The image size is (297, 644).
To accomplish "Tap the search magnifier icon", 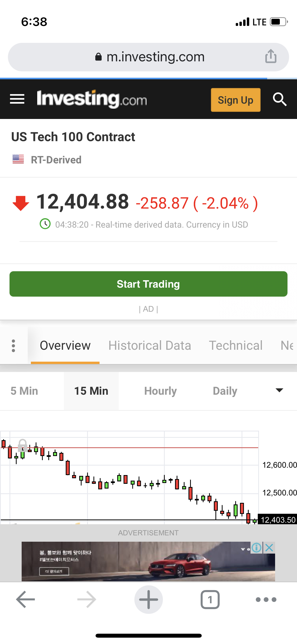I will [x=279, y=99].
